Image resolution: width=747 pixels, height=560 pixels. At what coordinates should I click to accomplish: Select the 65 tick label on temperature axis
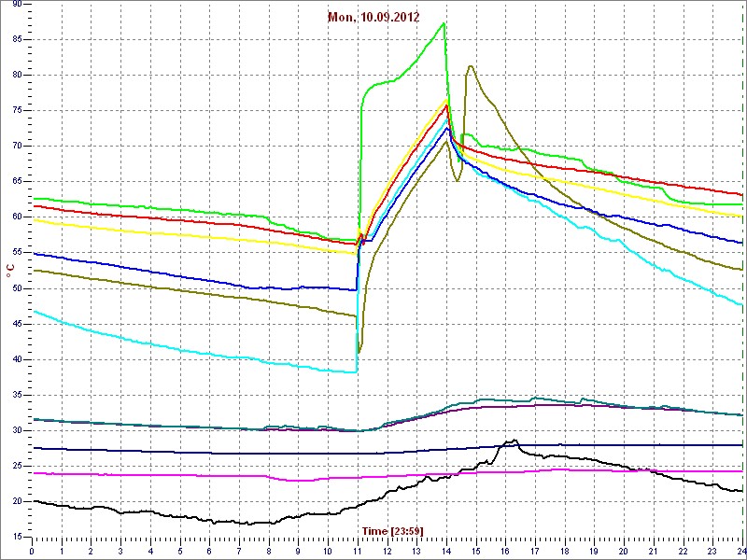coord(16,182)
